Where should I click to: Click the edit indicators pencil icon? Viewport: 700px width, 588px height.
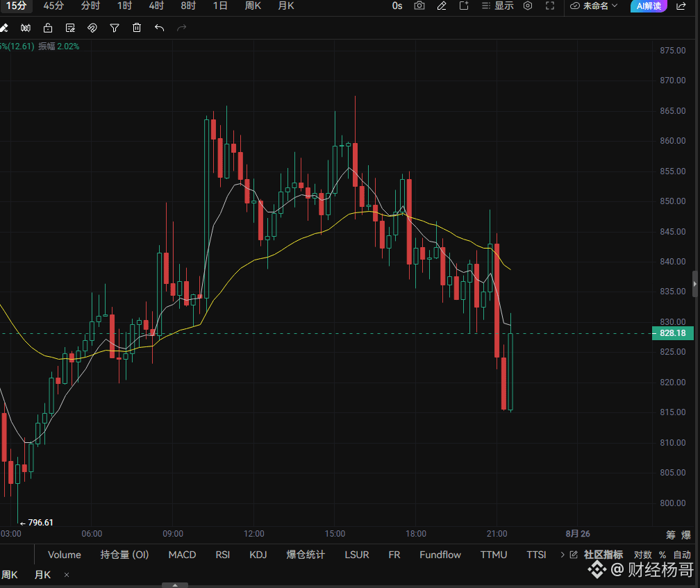pyautogui.click(x=574, y=555)
